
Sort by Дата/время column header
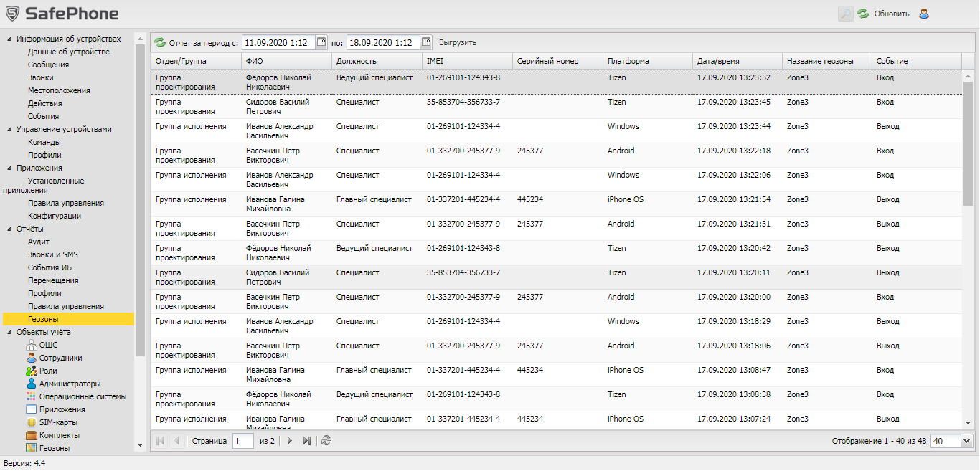(x=738, y=61)
